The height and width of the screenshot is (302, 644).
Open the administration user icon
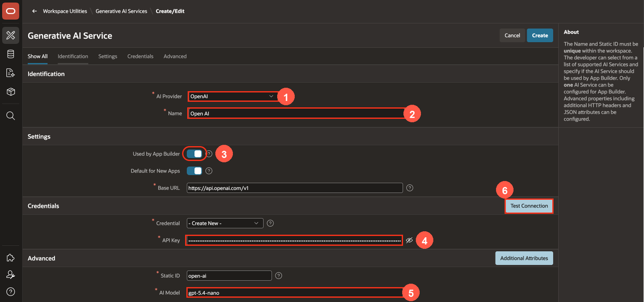[11, 274]
